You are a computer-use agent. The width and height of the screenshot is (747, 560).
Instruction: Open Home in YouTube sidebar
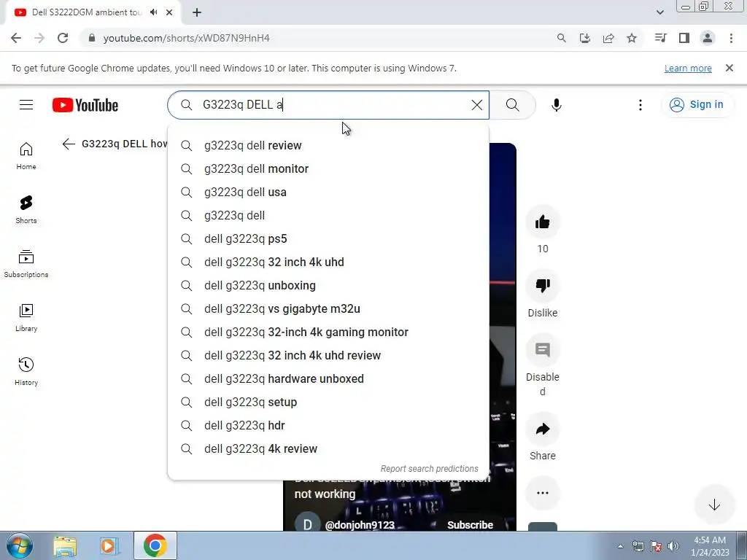(26, 156)
